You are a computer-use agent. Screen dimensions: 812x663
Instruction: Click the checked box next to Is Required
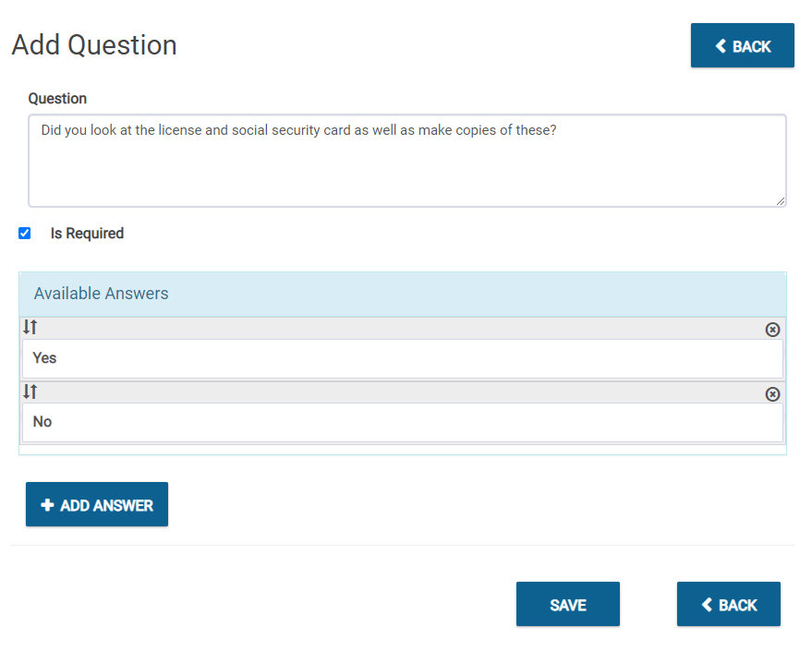click(x=24, y=233)
